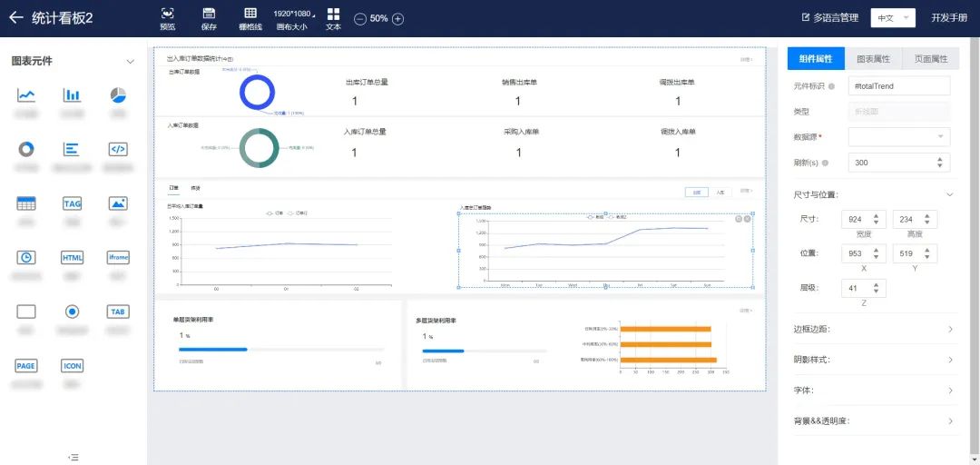The image size is (980, 465).
Task: Select the pie chart component
Action: click(x=118, y=95)
